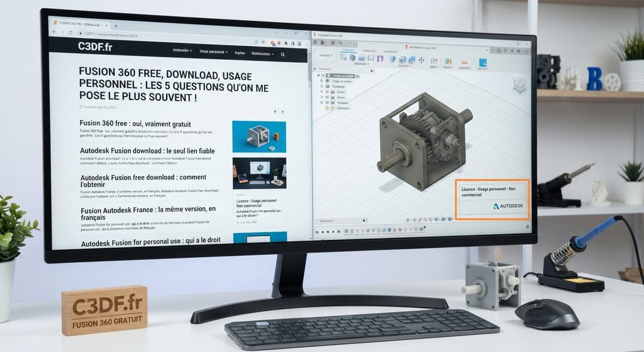The width and height of the screenshot is (644, 352).
Task: Open the Inspect measure tool icon
Action: pyautogui.click(x=465, y=62)
